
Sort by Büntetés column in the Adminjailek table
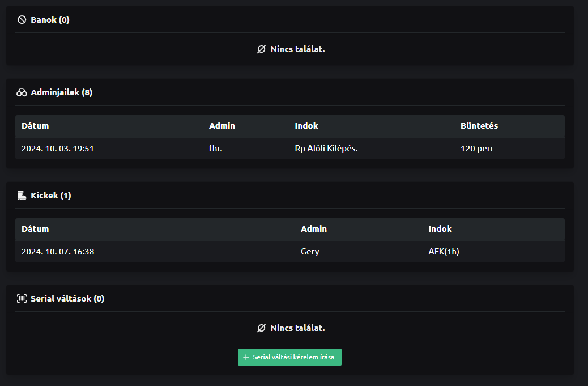[x=479, y=126]
